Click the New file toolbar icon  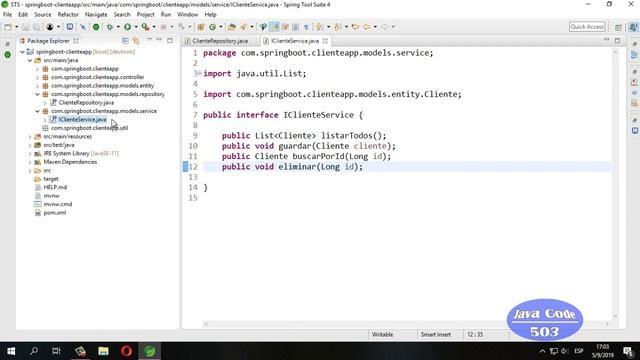coord(8,27)
